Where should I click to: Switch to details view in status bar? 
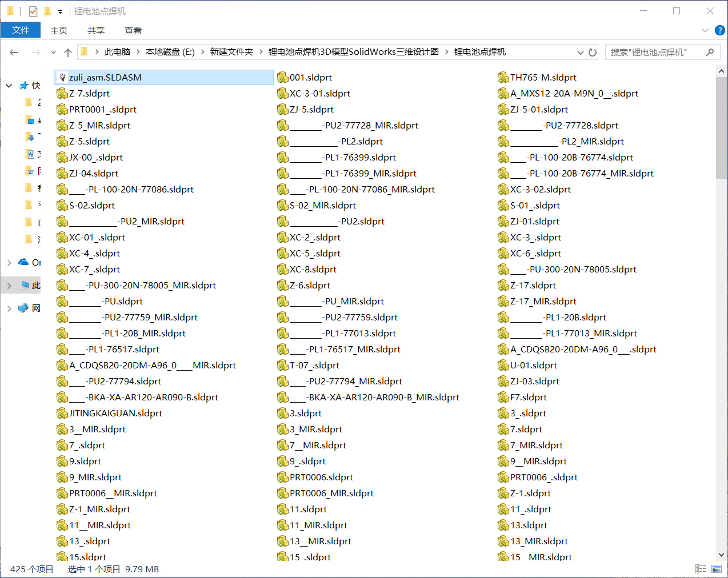[701, 569]
